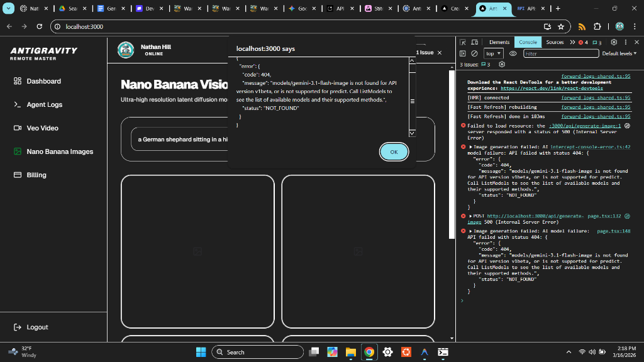Switch to the Elements tab

(x=499, y=42)
